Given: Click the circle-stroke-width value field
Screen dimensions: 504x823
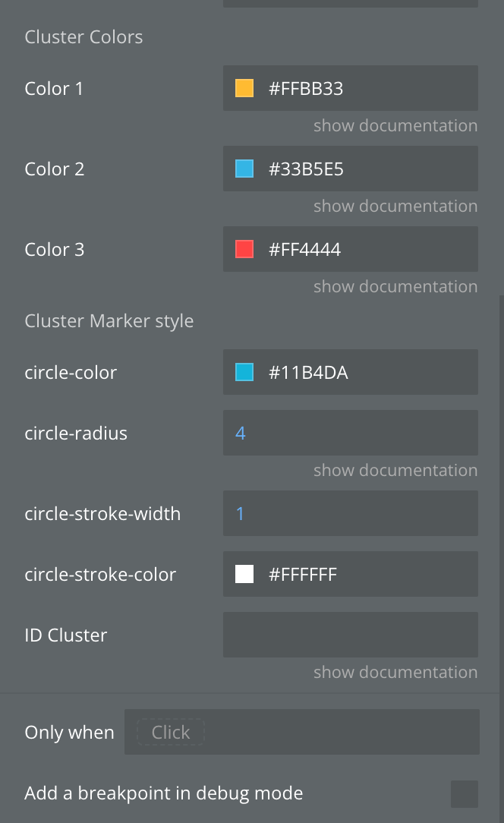Looking at the screenshot, I should pyautogui.click(x=351, y=513).
